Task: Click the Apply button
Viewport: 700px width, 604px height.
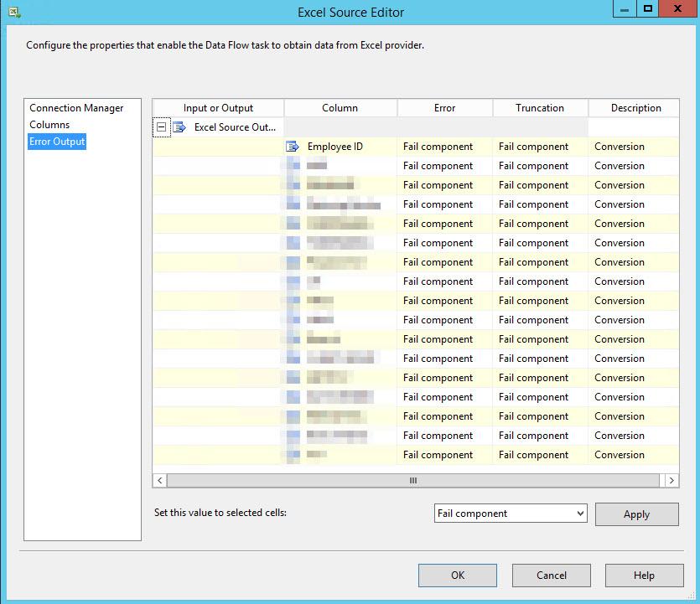Action: click(636, 514)
